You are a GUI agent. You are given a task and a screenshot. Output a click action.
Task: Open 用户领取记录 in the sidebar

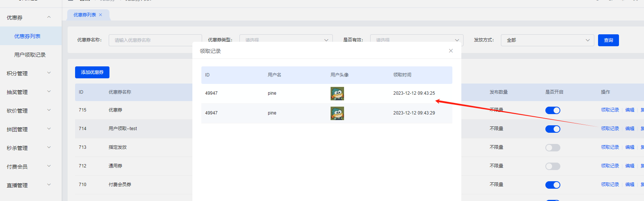[30, 55]
